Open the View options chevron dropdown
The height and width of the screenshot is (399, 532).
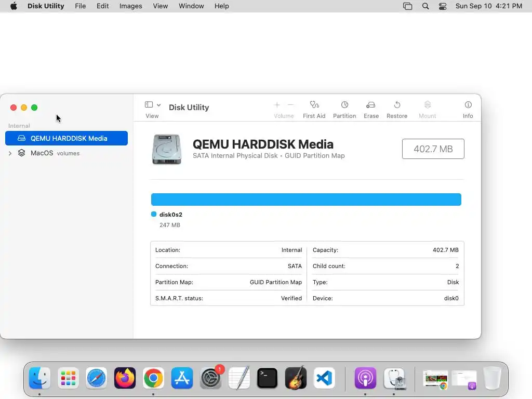point(158,105)
